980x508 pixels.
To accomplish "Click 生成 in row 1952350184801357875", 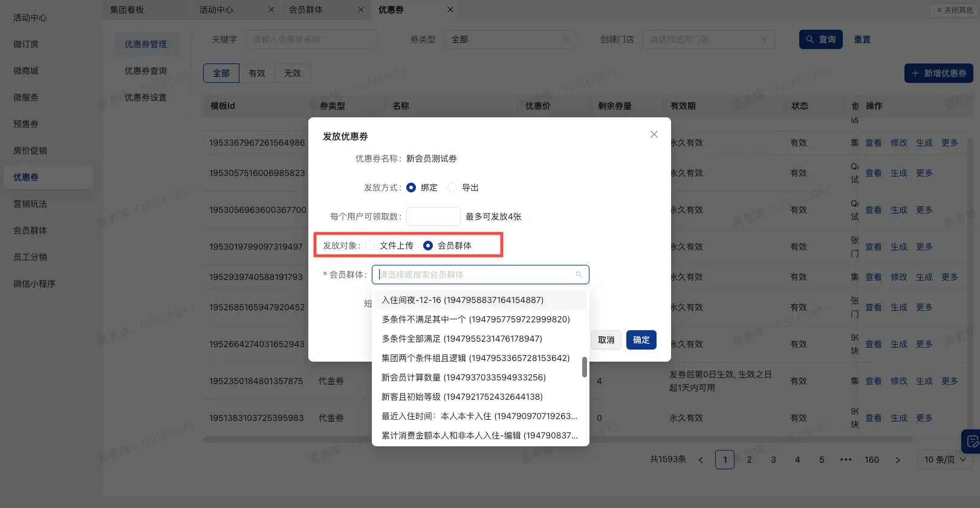I will pos(924,381).
